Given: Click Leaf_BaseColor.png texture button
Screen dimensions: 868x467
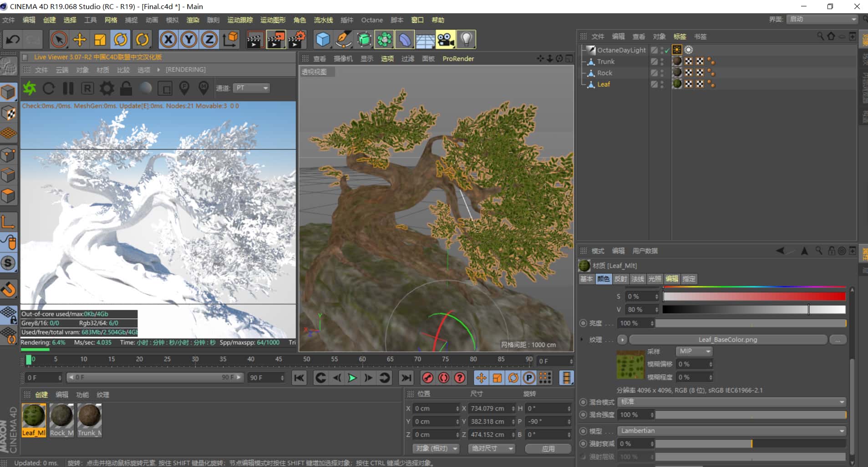Looking at the screenshot, I should tap(728, 340).
